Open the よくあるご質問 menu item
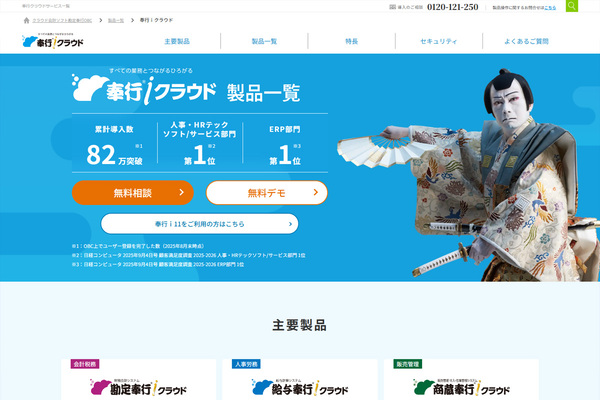Viewport: 600px width, 400px height. click(x=526, y=41)
